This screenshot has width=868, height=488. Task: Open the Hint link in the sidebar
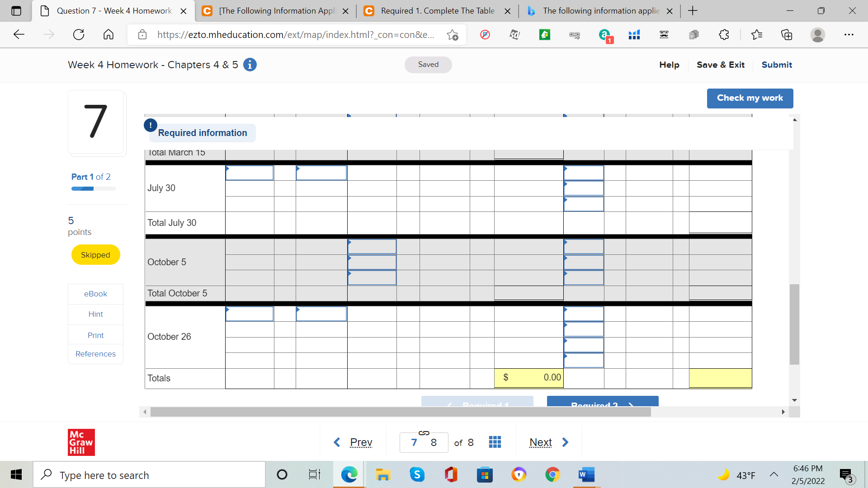click(x=95, y=314)
